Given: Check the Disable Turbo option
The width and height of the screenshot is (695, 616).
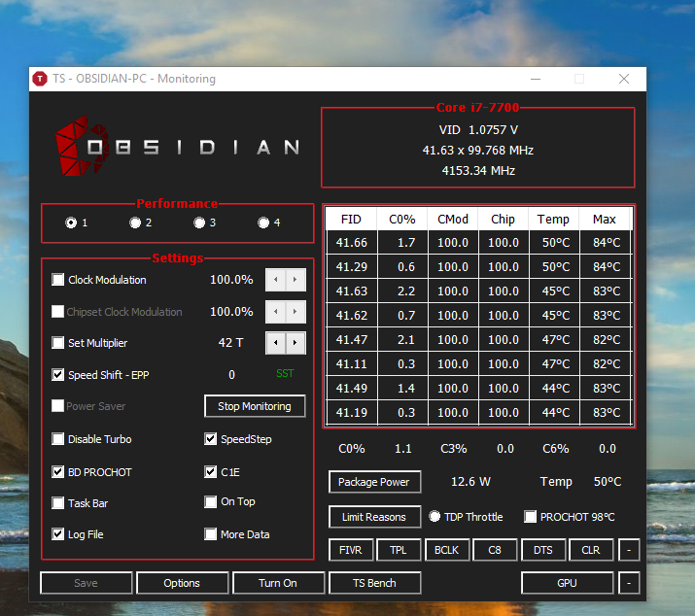Looking at the screenshot, I should pos(57,439).
